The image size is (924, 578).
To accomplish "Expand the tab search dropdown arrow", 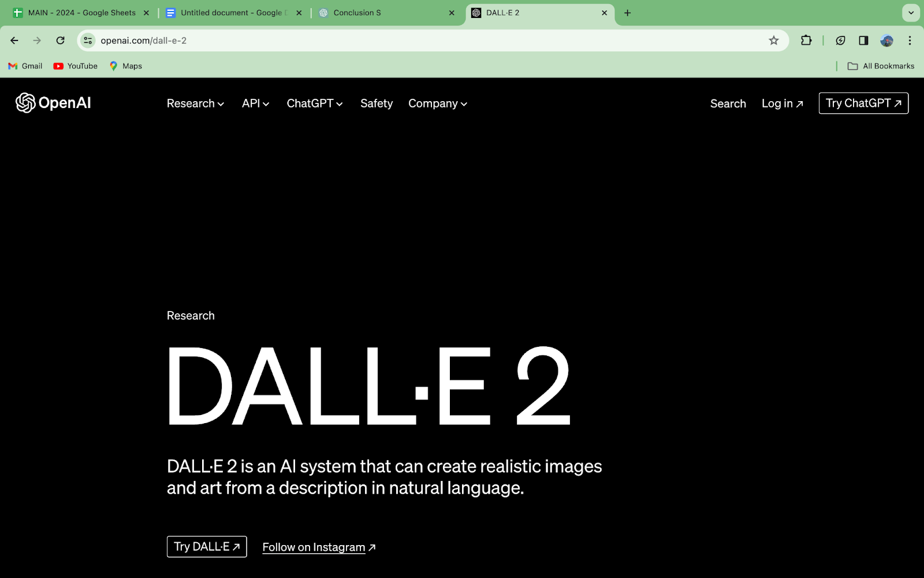I will (911, 13).
